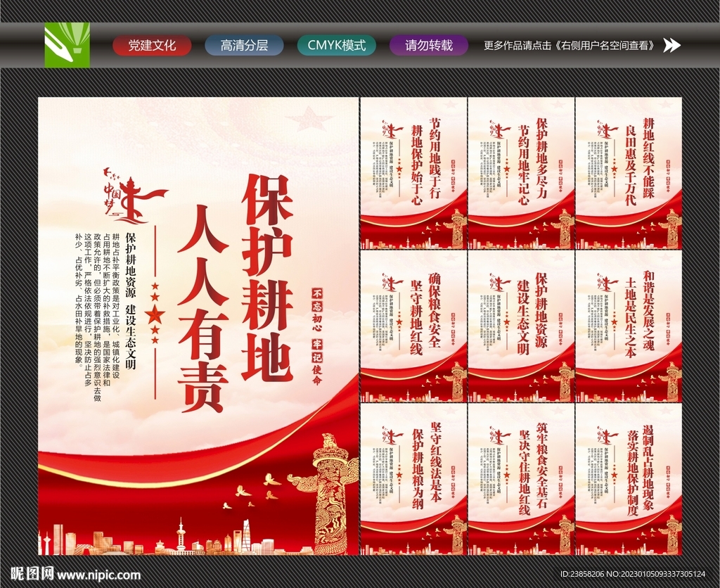Open the 遏制乱占耕地现象 poster thumbnail
The height and width of the screenshot is (588, 720).
click(628, 479)
